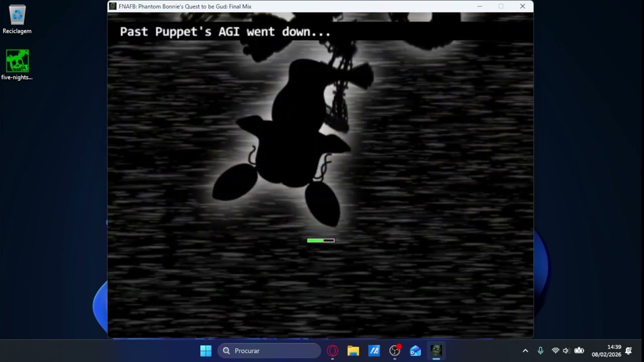Open the clock showing 14:39
Screen dimensions: 644x362
tap(606, 351)
